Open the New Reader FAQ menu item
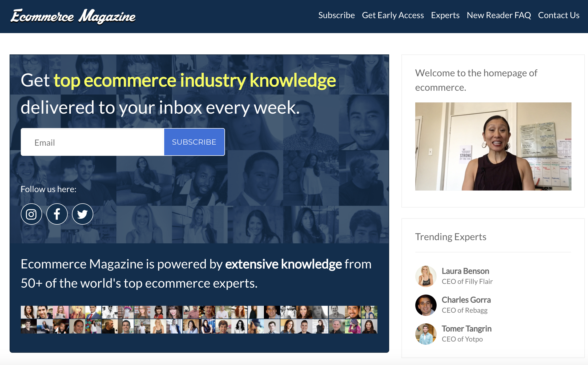Screen dimensions: 588x365 click(x=499, y=15)
